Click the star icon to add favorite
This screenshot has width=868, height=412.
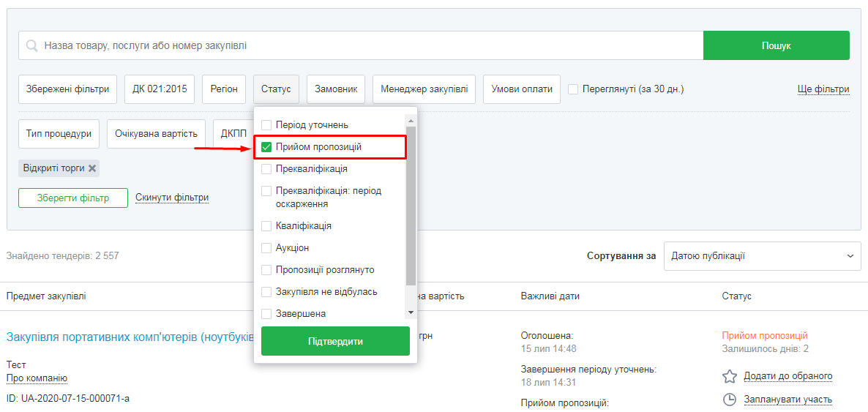coord(729,376)
